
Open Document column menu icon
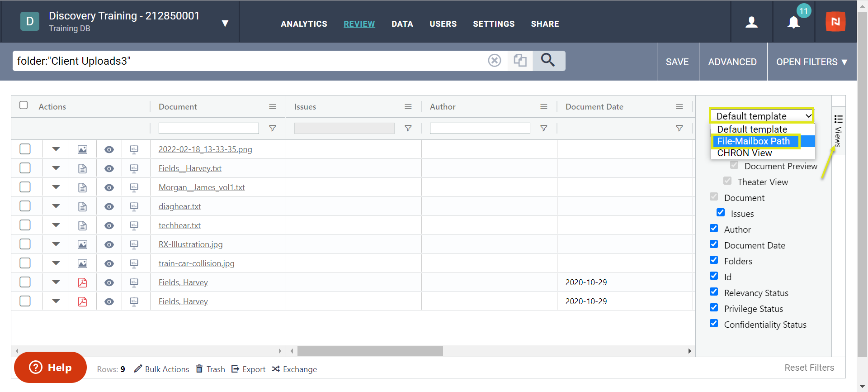click(x=273, y=106)
